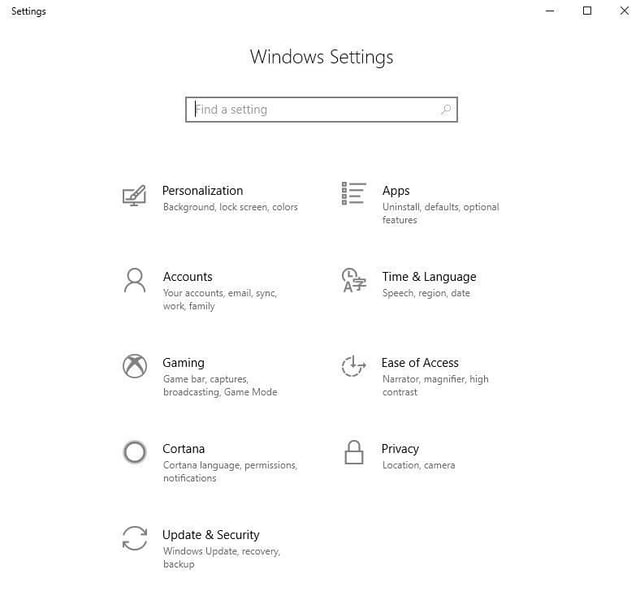The image size is (640, 591).
Task: Click the Ease of Access icon
Action: 353,366
